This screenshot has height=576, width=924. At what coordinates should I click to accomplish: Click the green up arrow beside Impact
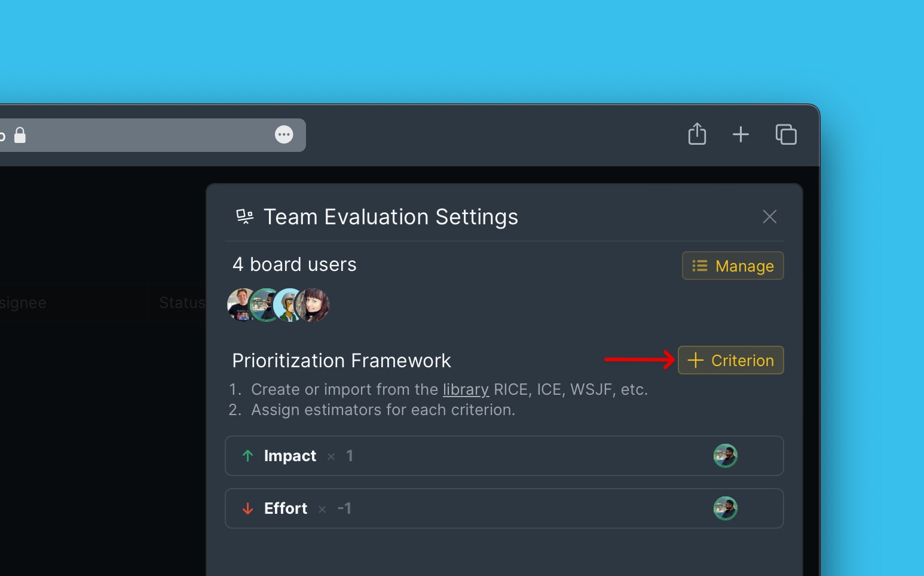coord(247,456)
